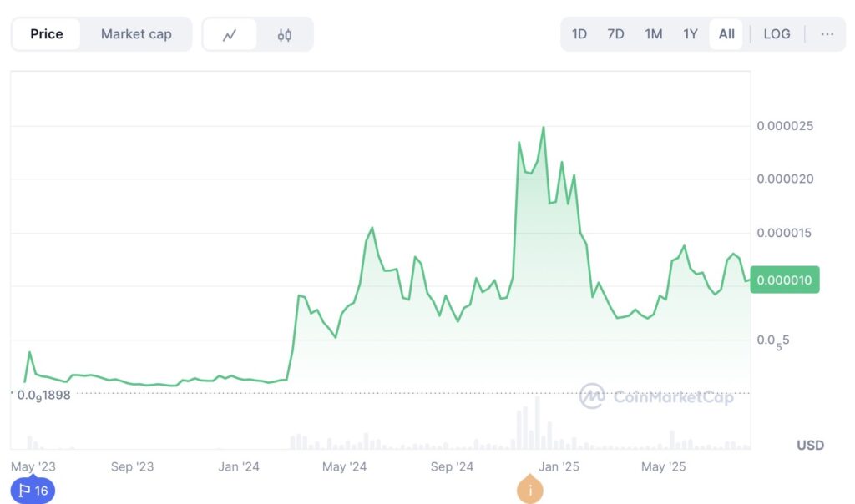Select the line chart view icon

(230, 34)
